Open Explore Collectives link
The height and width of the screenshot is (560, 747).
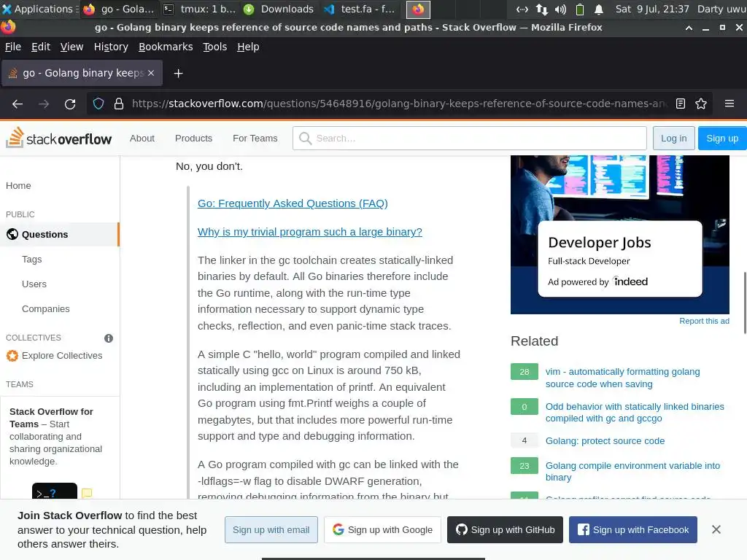[62, 356]
